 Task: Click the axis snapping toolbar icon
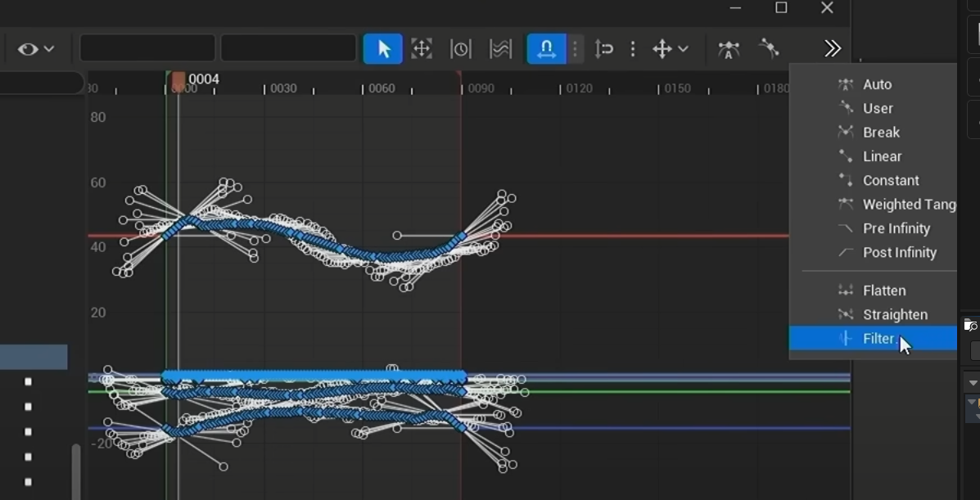tap(603, 49)
